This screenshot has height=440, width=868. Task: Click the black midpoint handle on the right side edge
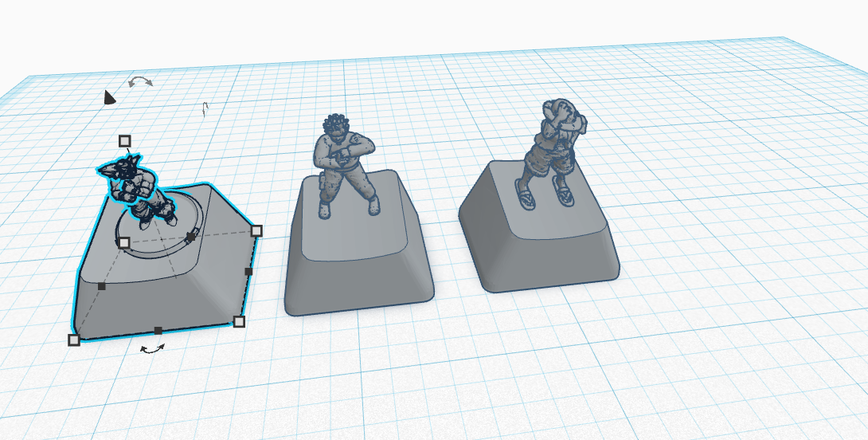point(248,272)
